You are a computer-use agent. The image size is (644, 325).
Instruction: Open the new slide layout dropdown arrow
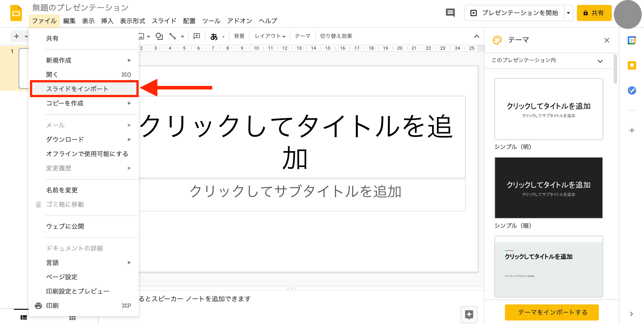click(x=26, y=36)
